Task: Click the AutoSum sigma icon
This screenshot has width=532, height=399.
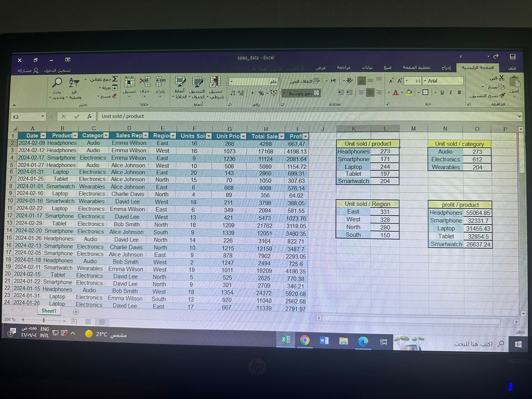Action: 115,79
